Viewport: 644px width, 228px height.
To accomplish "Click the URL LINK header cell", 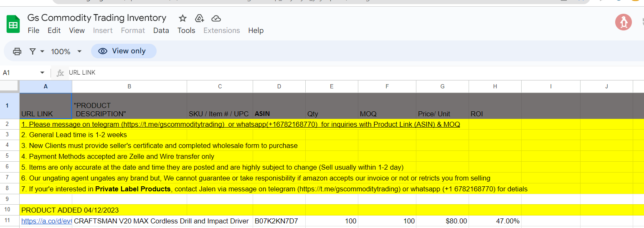I will tap(46, 106).
